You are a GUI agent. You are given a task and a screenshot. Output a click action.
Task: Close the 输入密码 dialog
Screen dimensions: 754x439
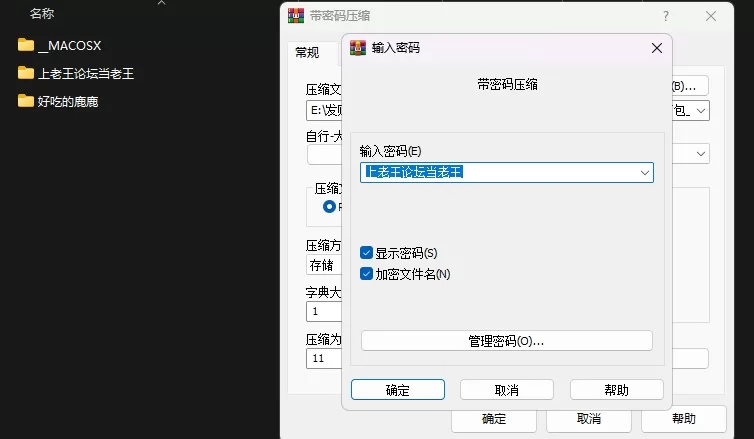pos(657,48)
